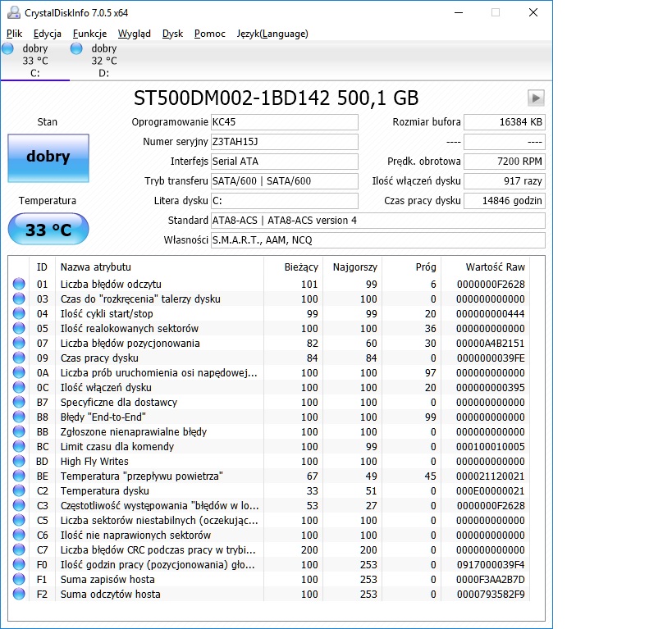Click the Bieżący column header
Screen dimensions: 672x629
(293, 267)
